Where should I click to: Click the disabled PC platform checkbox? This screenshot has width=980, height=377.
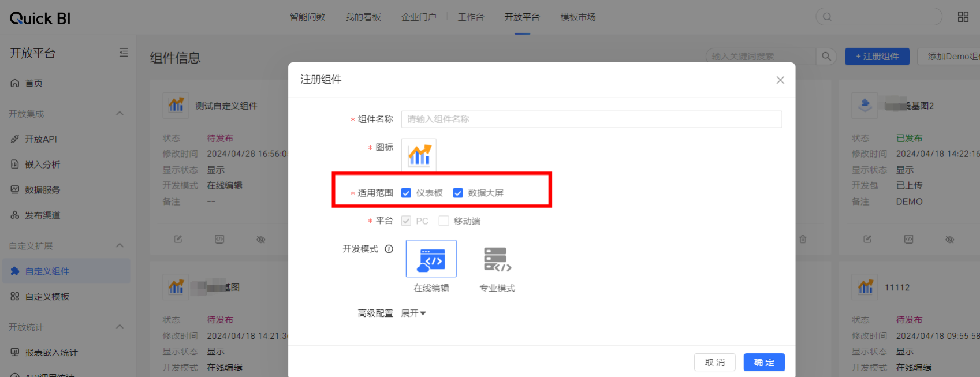click(x=406, y=221)
